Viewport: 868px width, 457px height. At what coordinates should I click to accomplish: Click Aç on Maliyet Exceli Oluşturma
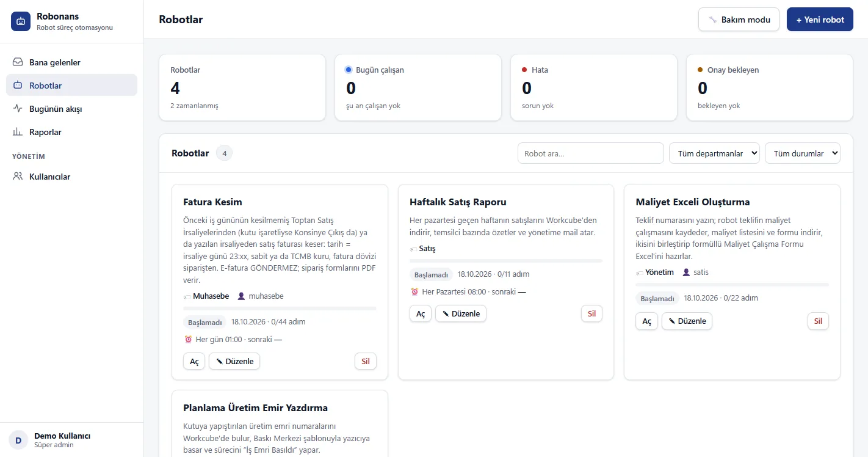(646, 321)
